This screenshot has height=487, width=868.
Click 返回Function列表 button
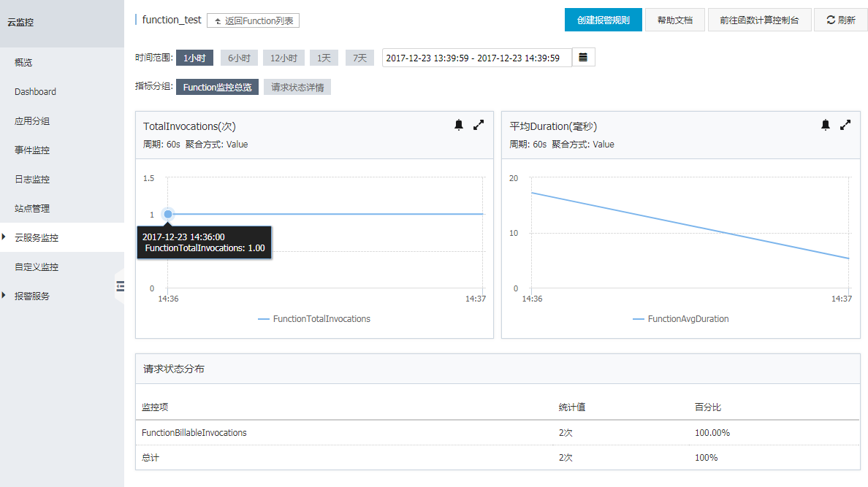[253, 21]
